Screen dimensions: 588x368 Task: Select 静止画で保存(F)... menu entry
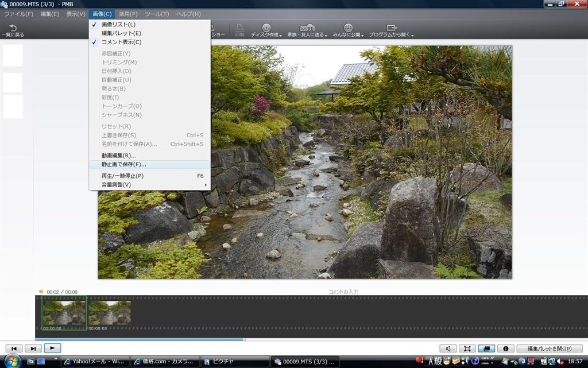click(123, 164)
